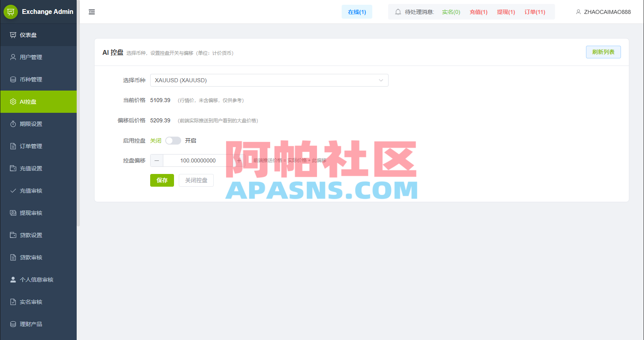Open 用户管理 menu item
Image resolution: width=644 pixels, height=340 pixels.
click(39, 57)
